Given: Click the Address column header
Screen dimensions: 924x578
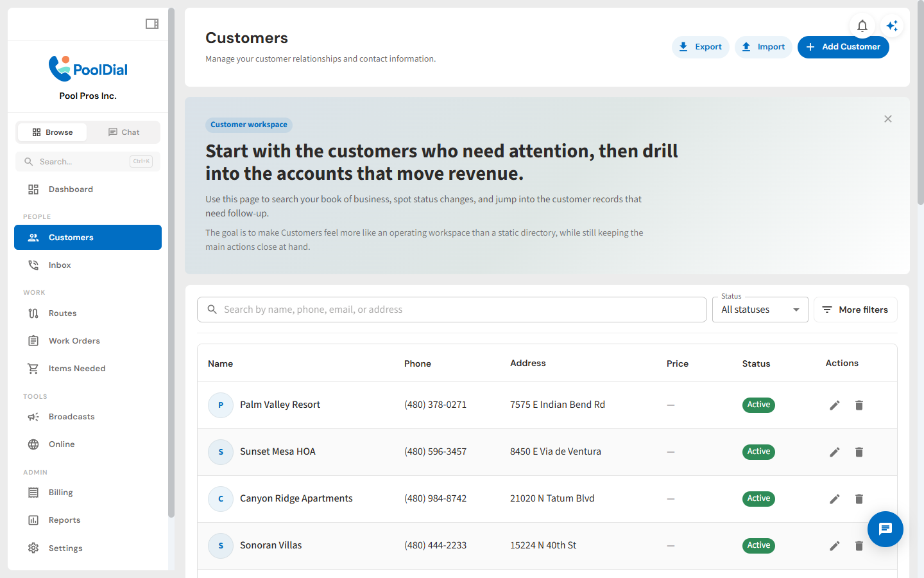Looking at the screenshot, I should [x=528, y=363].
